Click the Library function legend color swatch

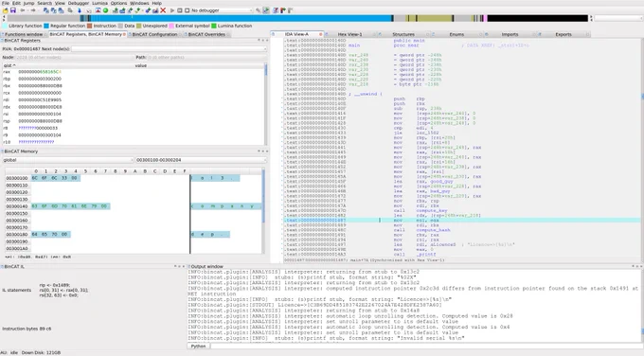(5, 26)
